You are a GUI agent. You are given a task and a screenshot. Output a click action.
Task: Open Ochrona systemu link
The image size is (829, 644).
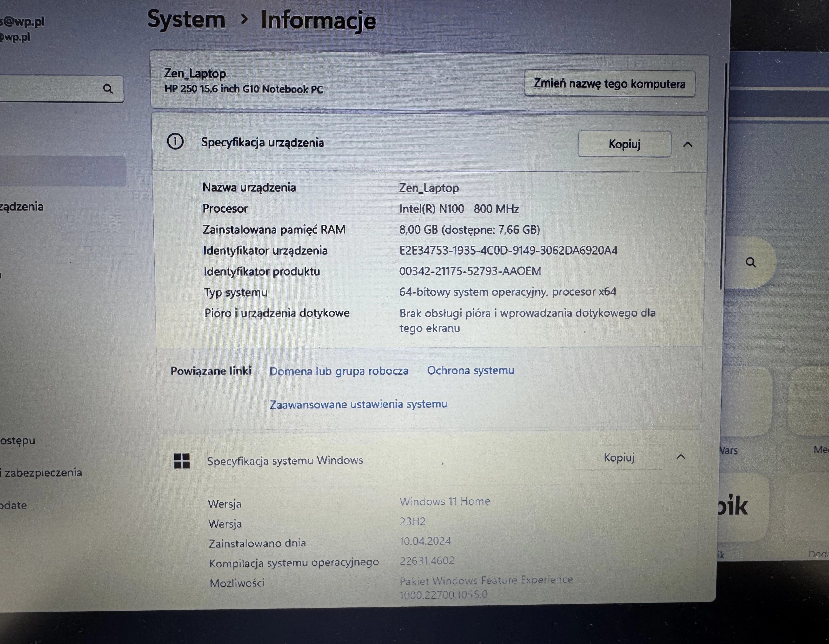point(471,370)
